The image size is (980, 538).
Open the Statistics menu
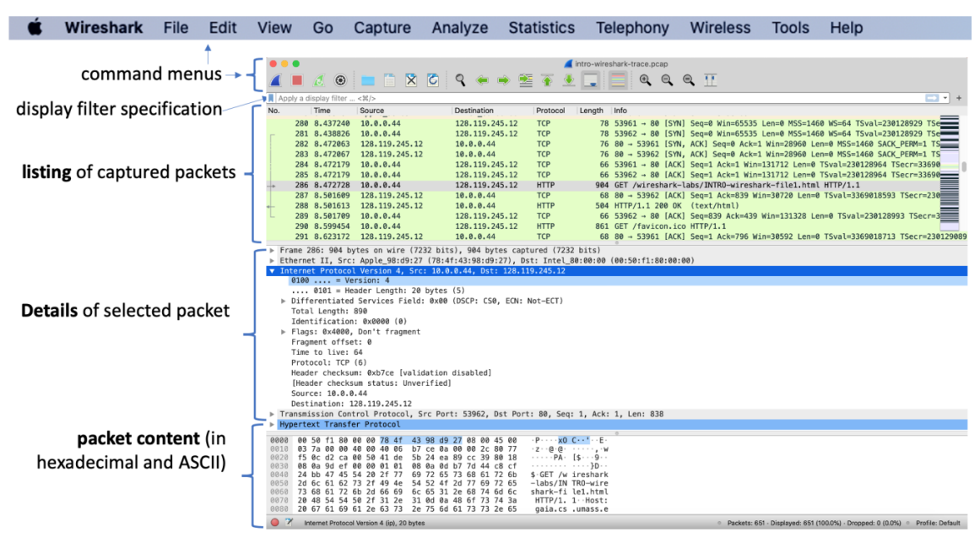(x=541, y=28)
